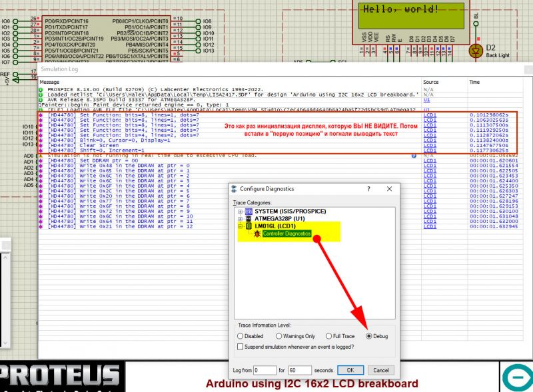Select timestamp 00:00:01.630100 in Time column

coord(494,211)
